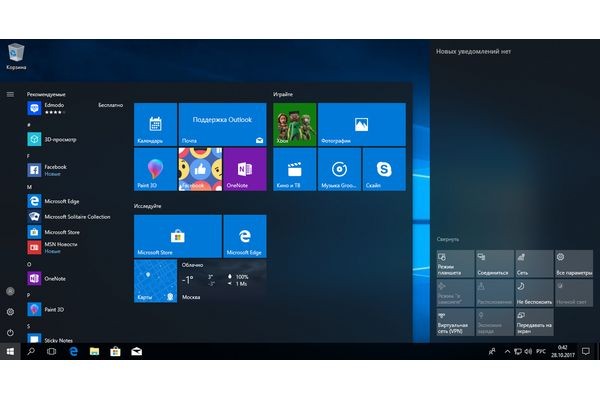This screenshot has height=400, width=600.
Task: Enable Не беспокоить quiet hours
Action: pyautogui.click(x=534, y=293)
